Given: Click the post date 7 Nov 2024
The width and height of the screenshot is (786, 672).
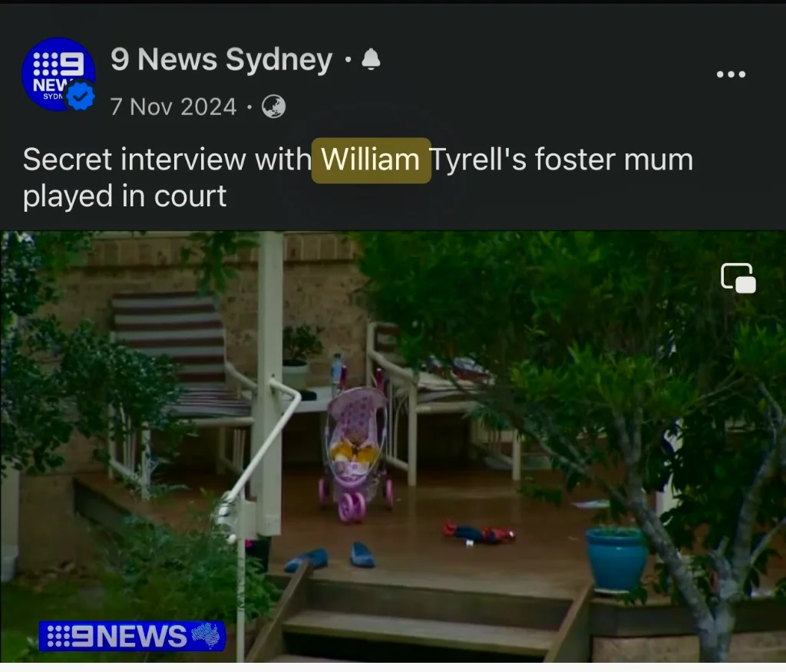Looking at the screenshot, I should [173, 107].
